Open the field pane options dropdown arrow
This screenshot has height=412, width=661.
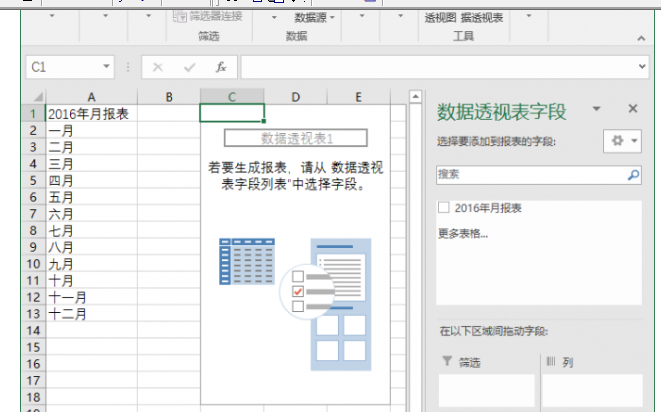pos(596,108)
